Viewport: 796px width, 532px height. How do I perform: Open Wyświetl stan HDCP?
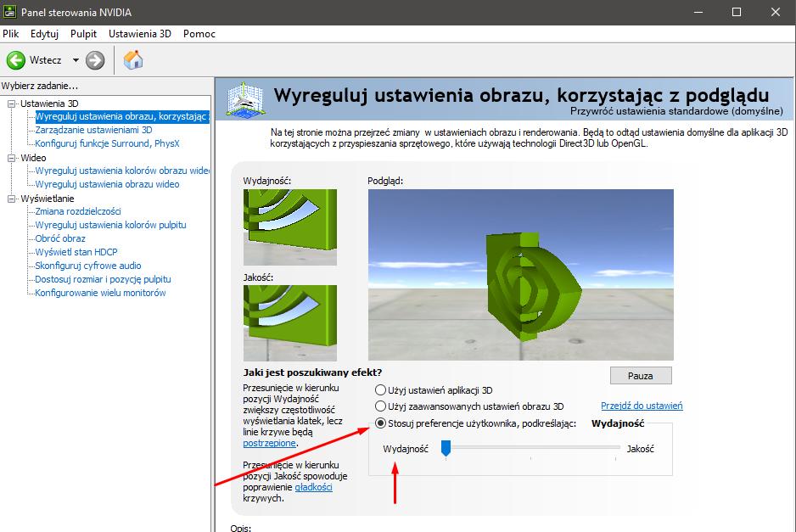coord(76,252)
